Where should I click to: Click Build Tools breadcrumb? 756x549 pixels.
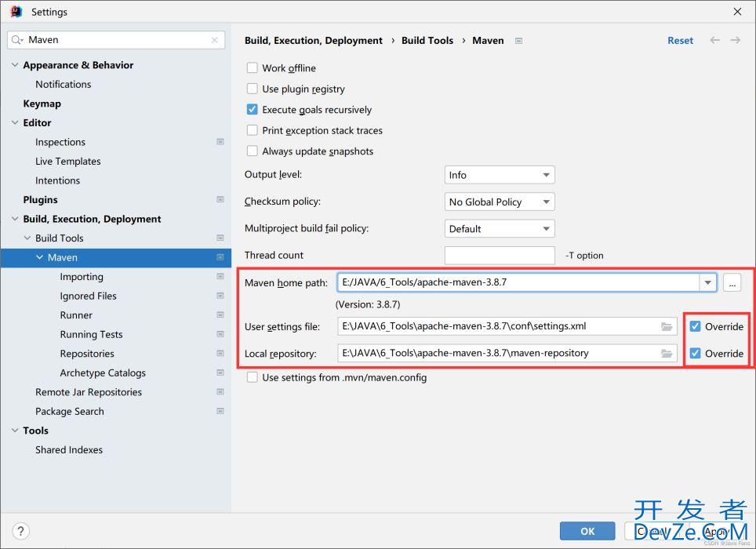point(427,41)
